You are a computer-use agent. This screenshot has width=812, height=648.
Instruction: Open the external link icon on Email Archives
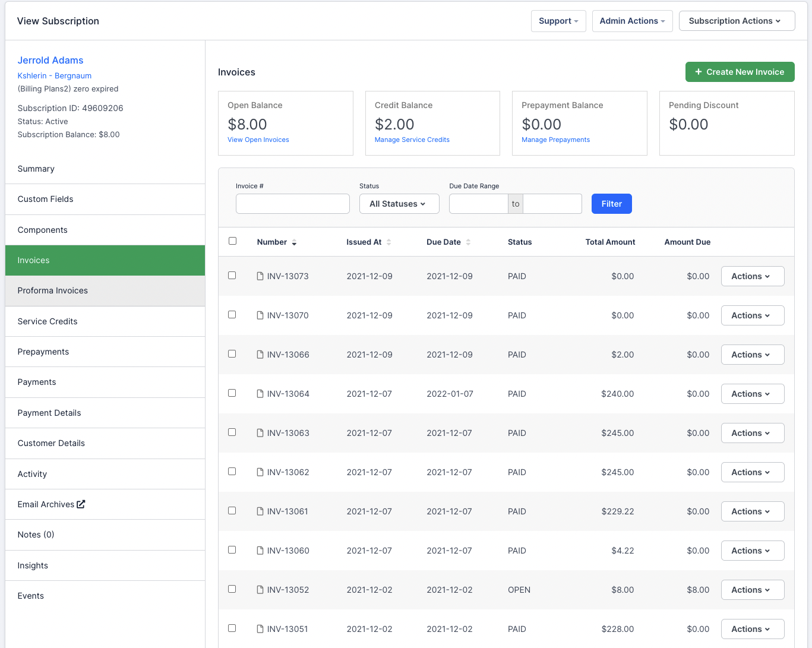pos(81,504)
